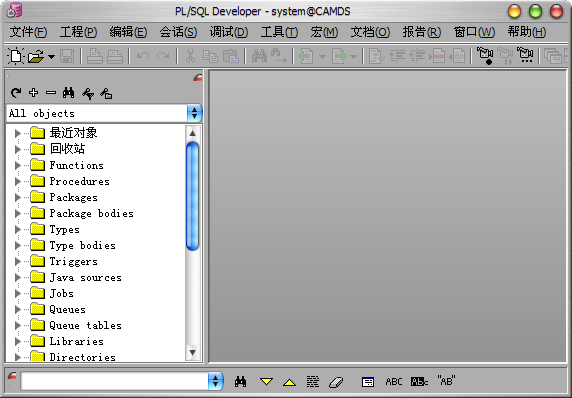572x398 pixels.
Task: Click the eraser icon in bottom search bar
Action: pyautogui.click(x=336, y=382)
